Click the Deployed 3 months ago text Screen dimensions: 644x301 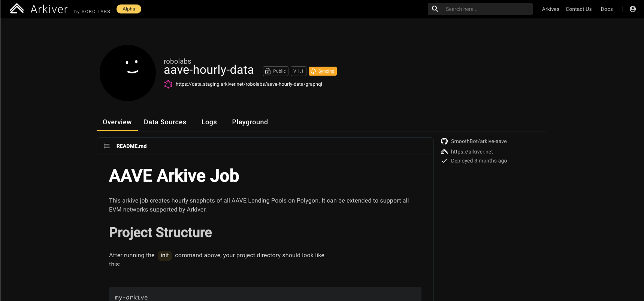point(479,161)
